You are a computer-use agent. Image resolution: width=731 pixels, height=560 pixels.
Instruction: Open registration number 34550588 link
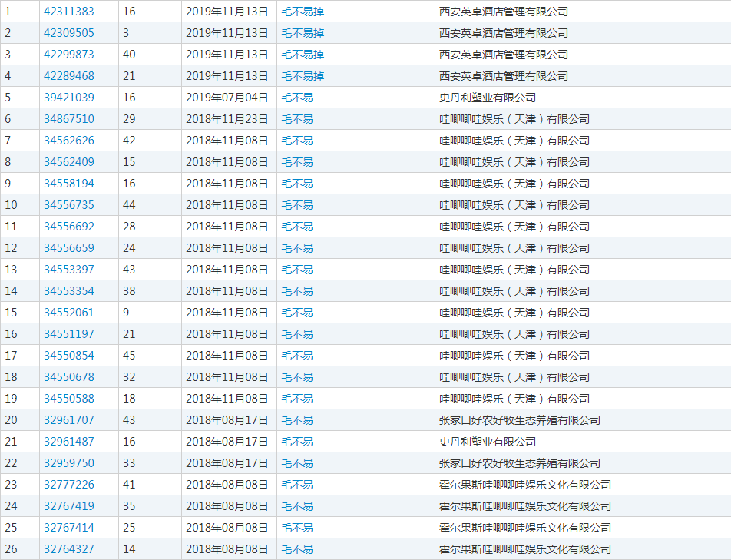[x=69, y=398]
